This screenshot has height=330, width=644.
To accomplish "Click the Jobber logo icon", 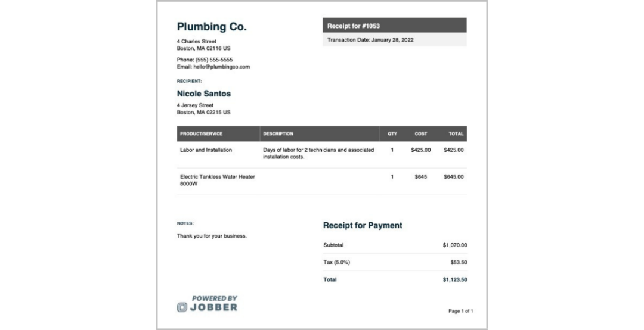I will [182, 307].
